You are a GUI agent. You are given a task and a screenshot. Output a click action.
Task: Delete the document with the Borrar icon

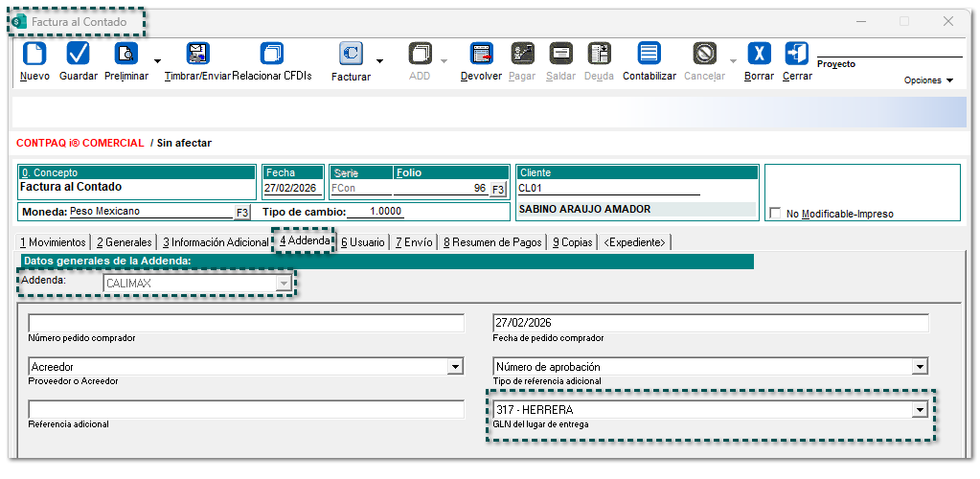759,54
